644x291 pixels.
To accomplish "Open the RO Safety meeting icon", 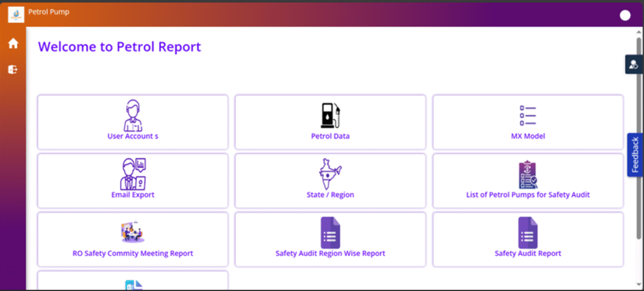I will tap(133, 232).
